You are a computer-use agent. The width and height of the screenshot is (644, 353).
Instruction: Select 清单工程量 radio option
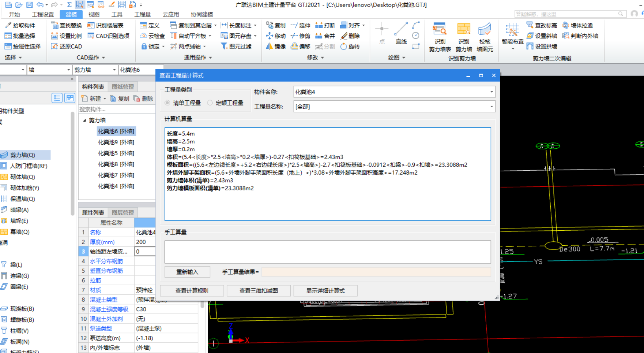click(183, 103)
